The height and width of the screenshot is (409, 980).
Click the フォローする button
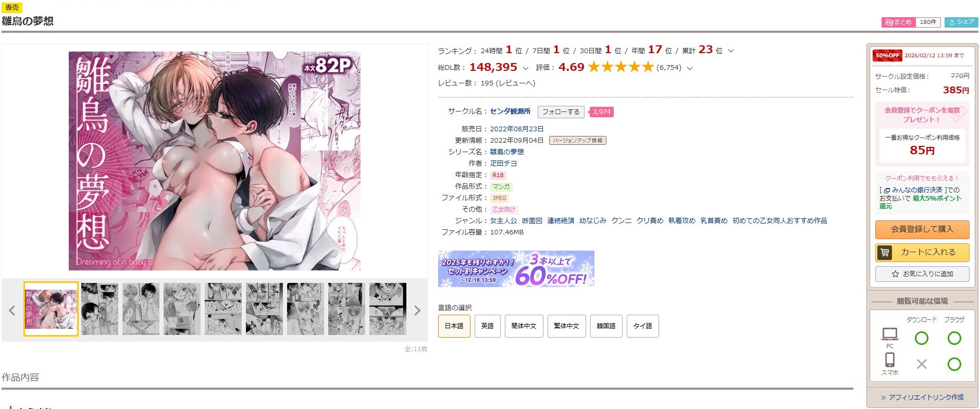[x=561, y=112]
